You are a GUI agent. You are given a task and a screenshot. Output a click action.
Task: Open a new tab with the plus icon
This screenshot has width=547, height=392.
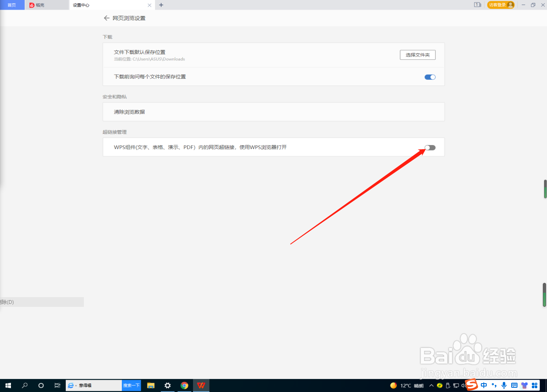pyautogui.click(x=161, y=5)
